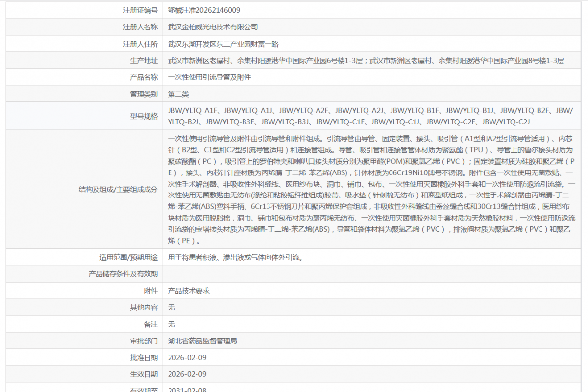Click the category value 第二类
The height and width of the screenshot is (392, 588).
178,94
